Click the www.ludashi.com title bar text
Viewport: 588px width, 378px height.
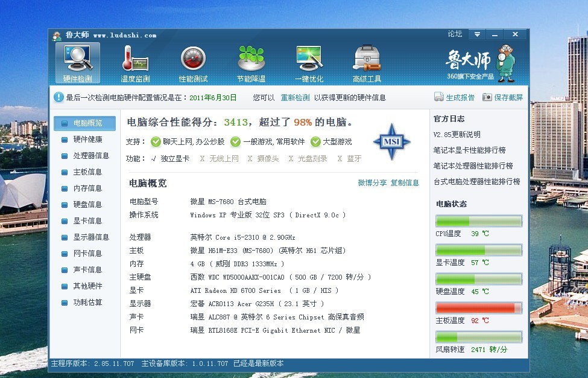tap(125, 35)
